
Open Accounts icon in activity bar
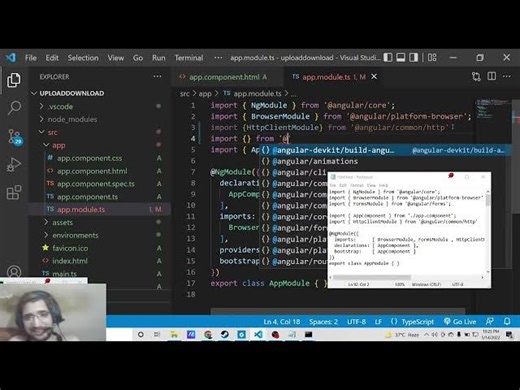(x=14, y=272)
